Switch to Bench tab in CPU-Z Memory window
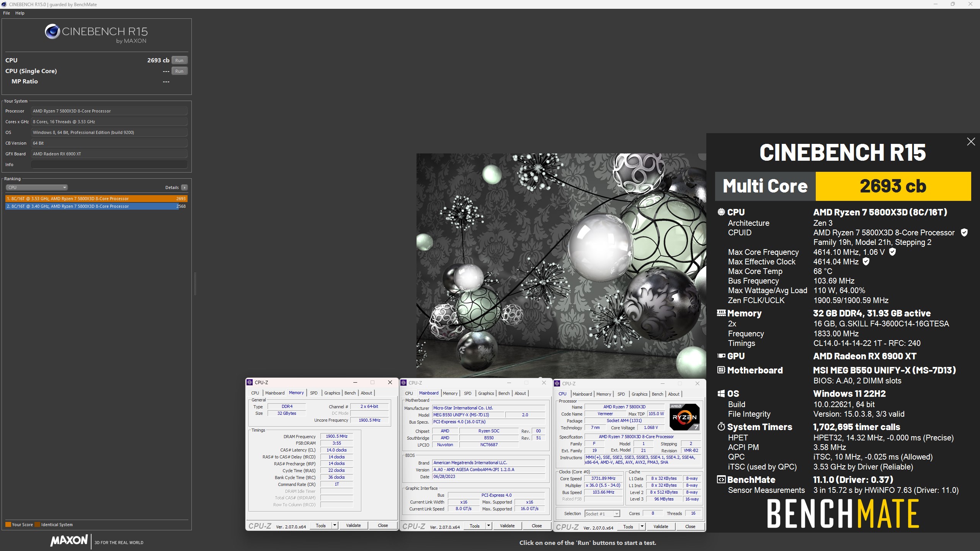This screenshot has height=551, width=980. click(350, 393)
